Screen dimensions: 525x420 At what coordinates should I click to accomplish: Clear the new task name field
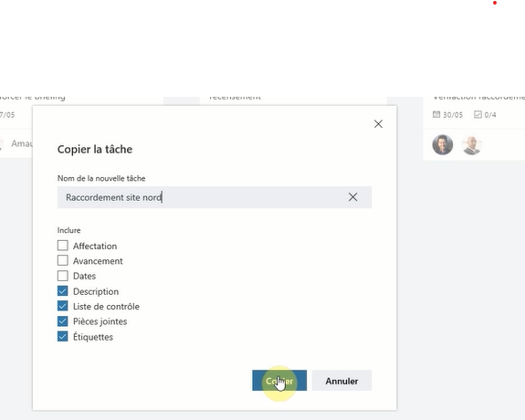352,197
